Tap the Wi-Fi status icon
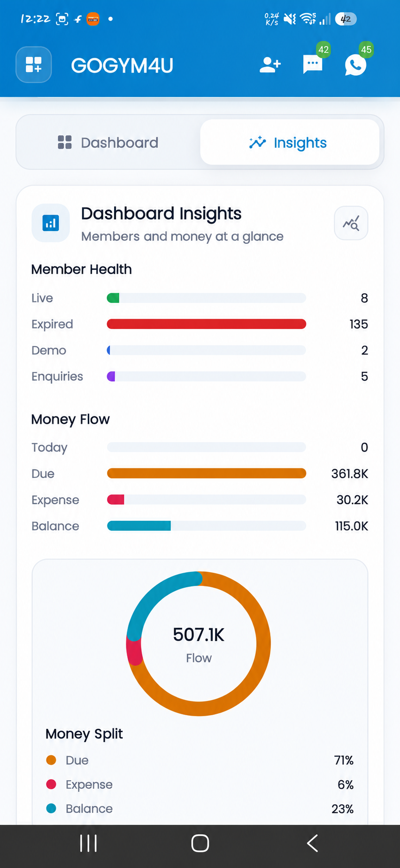The height and width of the screenshot is (868, 400). pos(308,19)
